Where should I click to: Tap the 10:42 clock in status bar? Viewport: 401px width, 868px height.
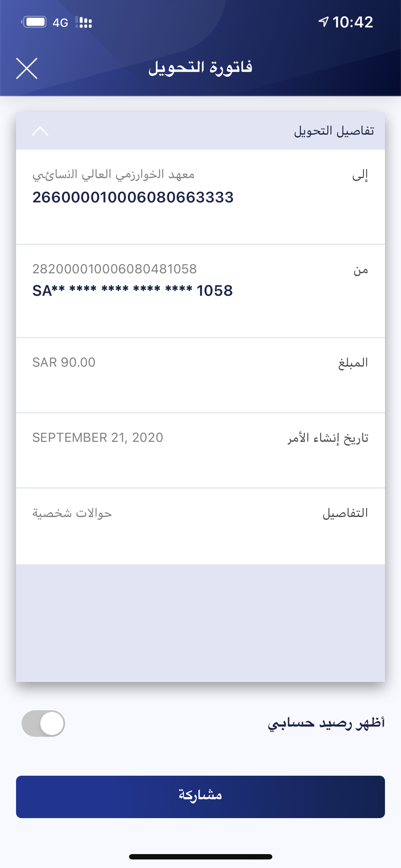353,22
